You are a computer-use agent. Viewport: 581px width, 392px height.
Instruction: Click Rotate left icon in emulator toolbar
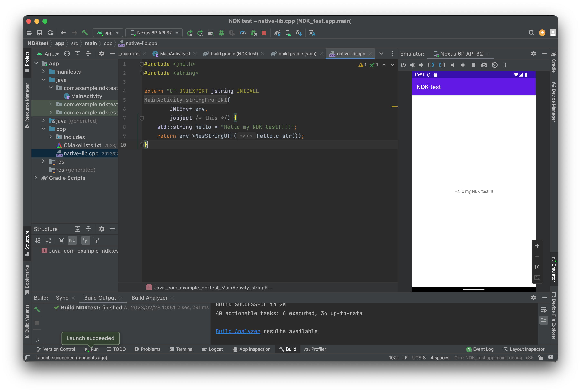coord(431,65)
